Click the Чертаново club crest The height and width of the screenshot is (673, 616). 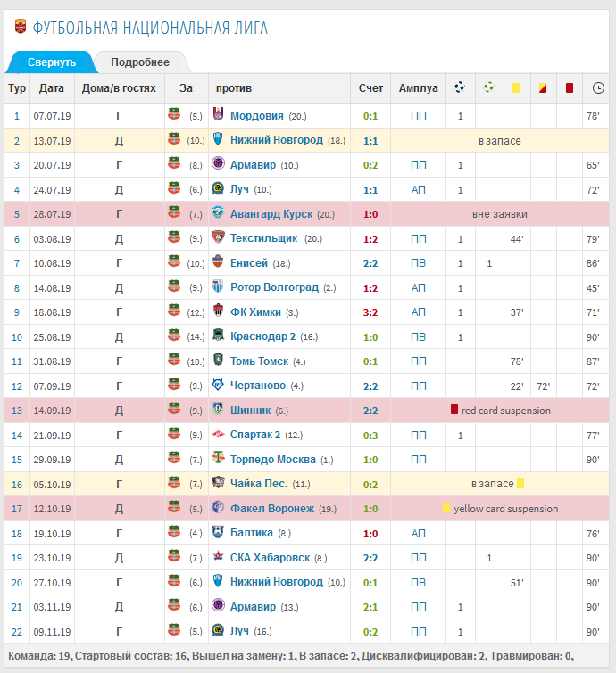pos(218,385)
